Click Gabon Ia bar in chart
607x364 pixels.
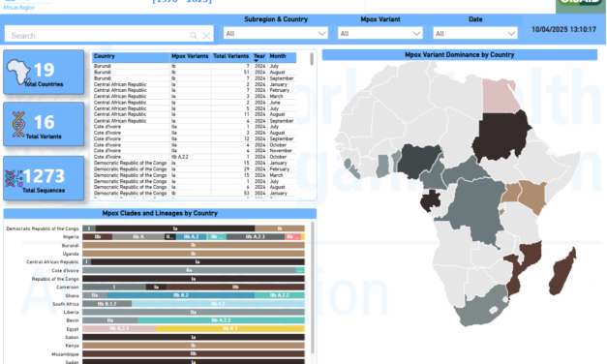(x=194, y=337)
